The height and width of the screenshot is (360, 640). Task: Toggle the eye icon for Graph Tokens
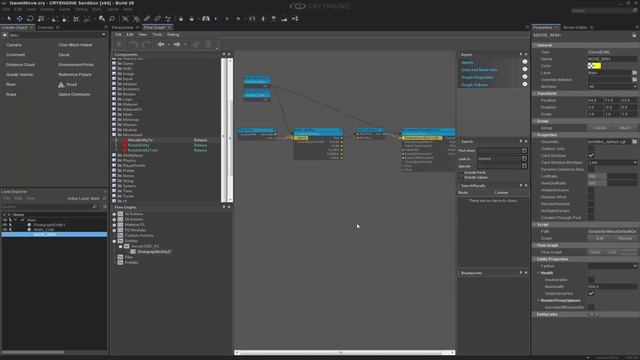tap(525, 84)
